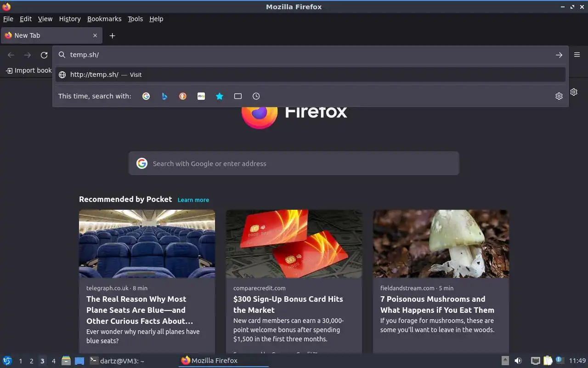
Task: Go forward one page
Action: [x=28, y=55]
